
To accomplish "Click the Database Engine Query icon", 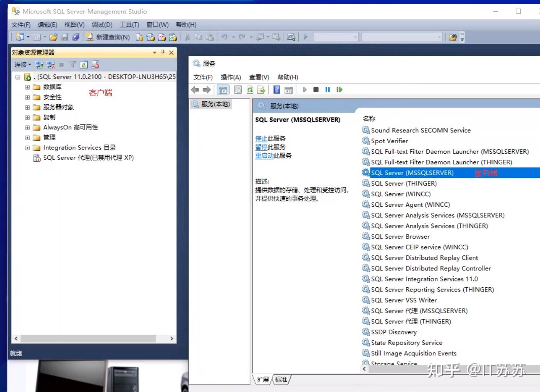I will (140, 37).
